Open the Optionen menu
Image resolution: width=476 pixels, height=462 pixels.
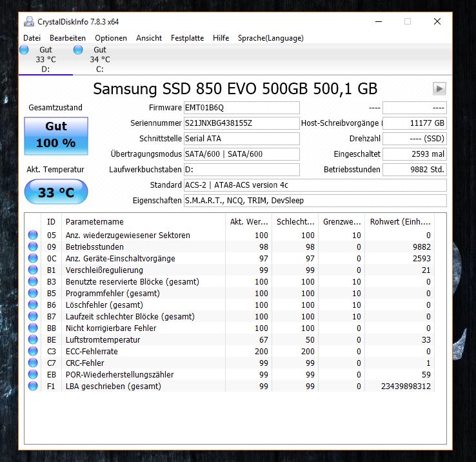coord(111,38)
